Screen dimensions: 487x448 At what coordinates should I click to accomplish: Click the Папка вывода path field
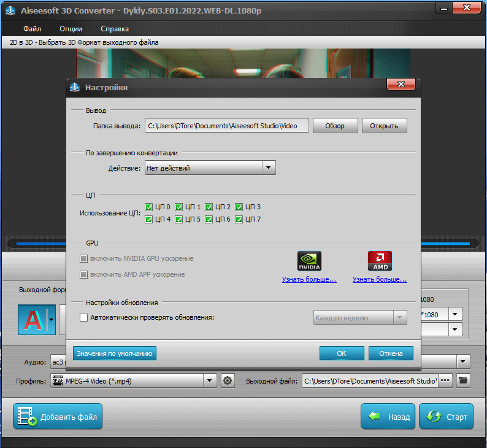pyautogui.click(x=227, y=126)
